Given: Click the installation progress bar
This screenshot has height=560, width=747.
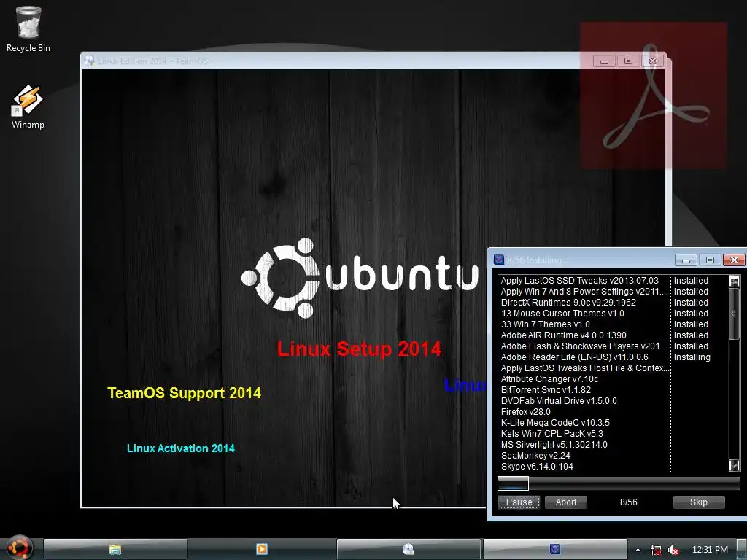Looking at the screenshot, I should click(x=619, y=483).
